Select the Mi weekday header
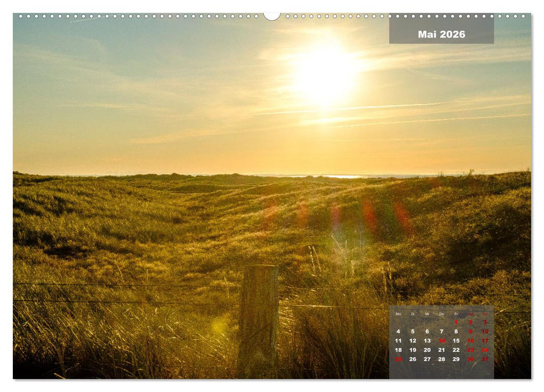The height and width of the screenshot is (392, 544). click(x=427, y=313)
